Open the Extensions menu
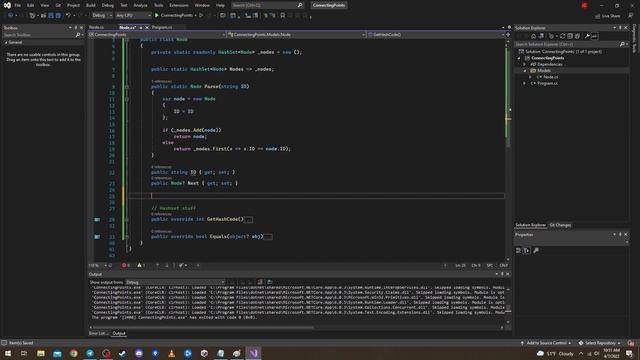Viewport: 640px width, 360px height. pyautogui.click(x=179, y=5)
